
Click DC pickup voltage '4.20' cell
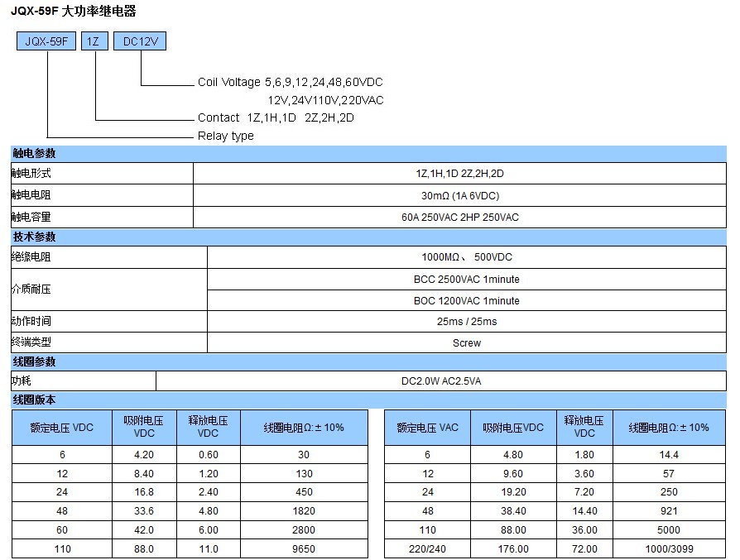(144, 454)
